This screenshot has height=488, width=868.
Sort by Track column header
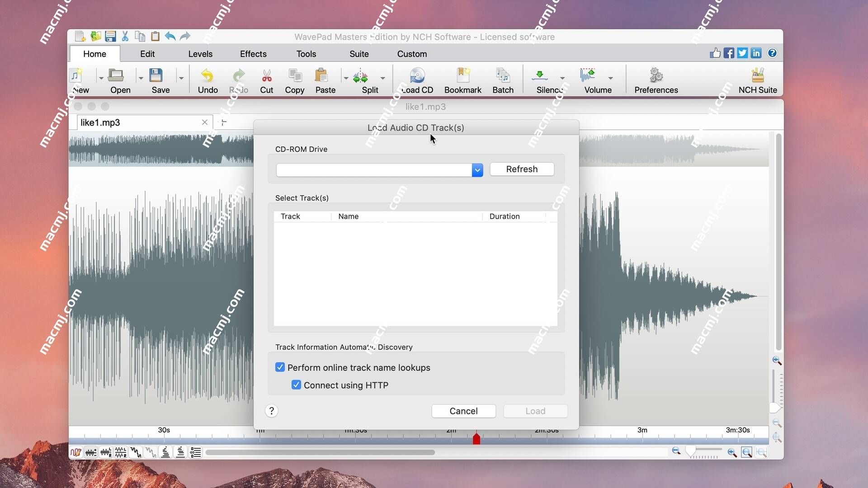(x=302, y=216)
